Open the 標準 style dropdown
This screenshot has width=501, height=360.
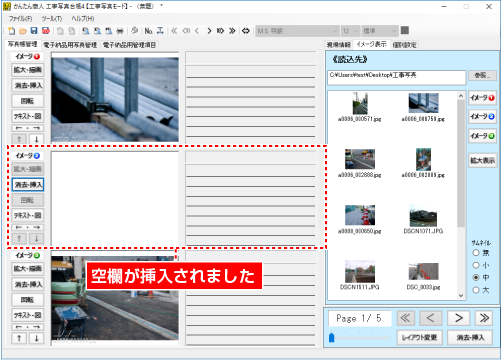tap(380, 31)
